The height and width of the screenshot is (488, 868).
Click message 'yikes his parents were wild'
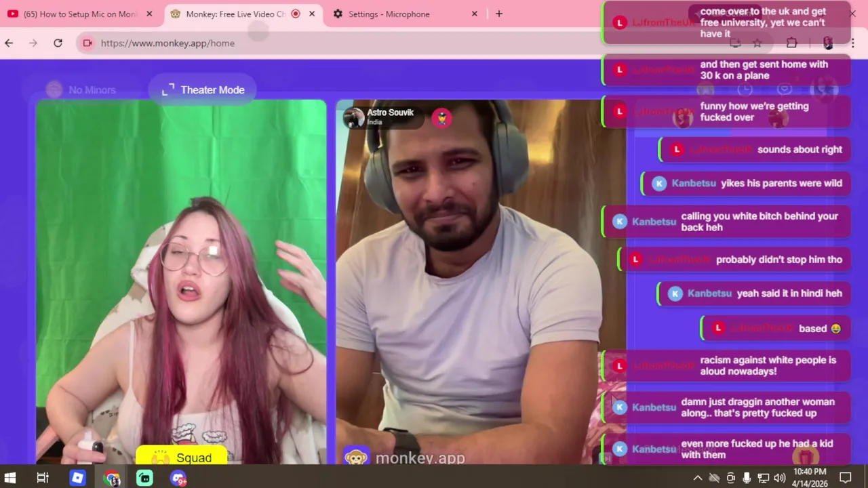tap(746, 183)
